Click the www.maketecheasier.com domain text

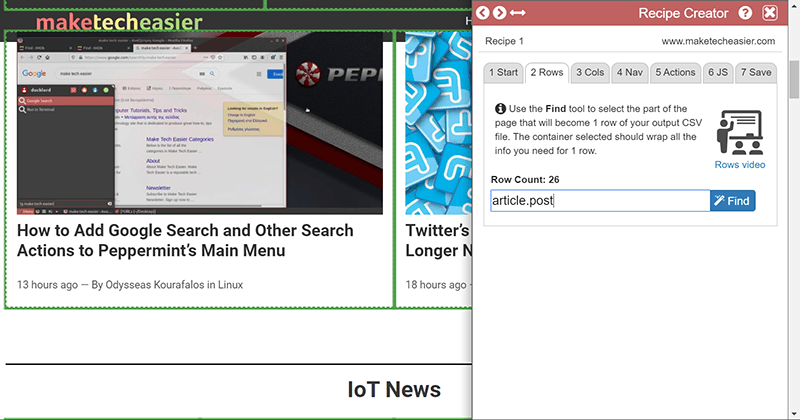pyautogui.click(x=718, y=41)
